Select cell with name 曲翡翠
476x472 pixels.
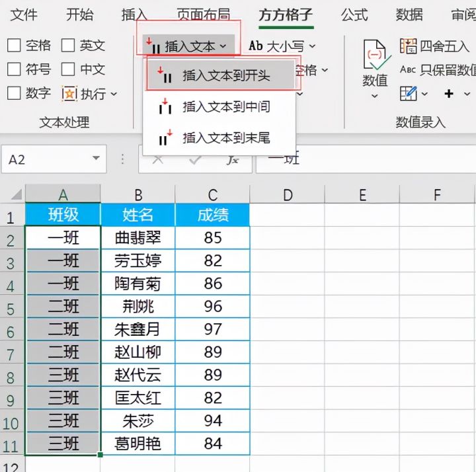(138, 238)
